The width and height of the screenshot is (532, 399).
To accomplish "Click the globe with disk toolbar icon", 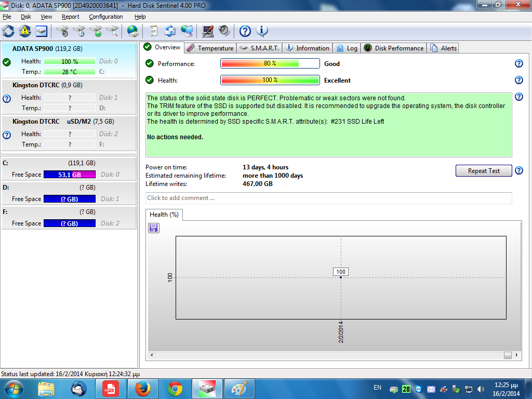I will pos(132,31).
